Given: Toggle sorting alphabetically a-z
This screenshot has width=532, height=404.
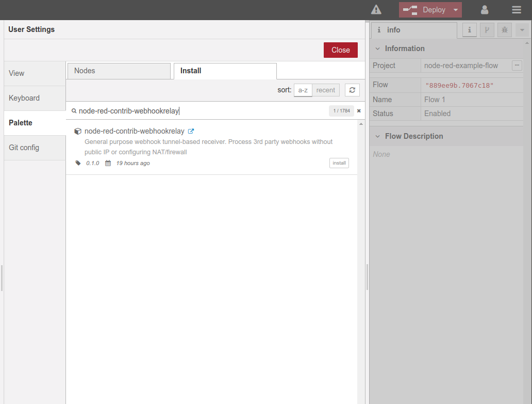Looking at the screenshot, I should tap(303, 90).
